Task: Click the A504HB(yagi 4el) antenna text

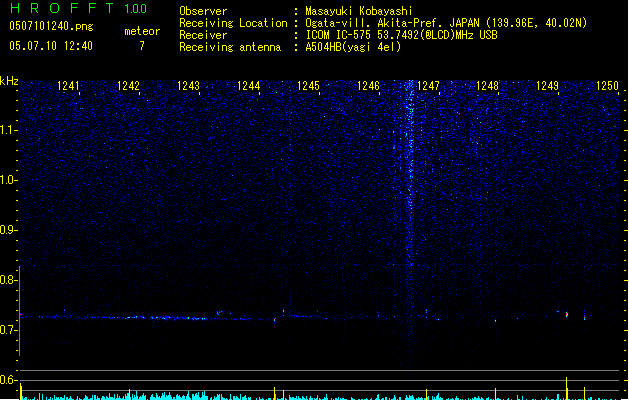Action: pos(353,47)
